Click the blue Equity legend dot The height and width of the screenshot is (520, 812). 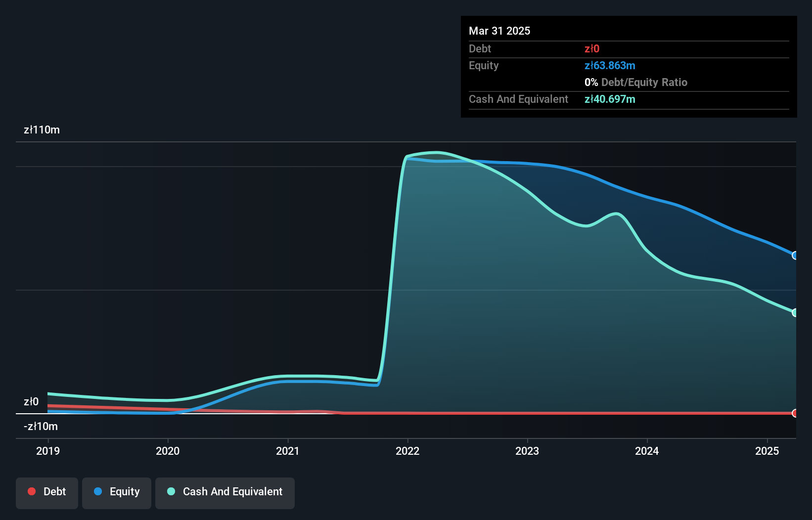(99, 492)
